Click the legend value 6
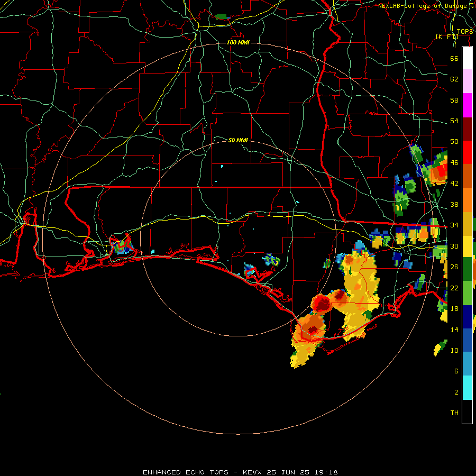The image size is (476, 476). click(x=456, y=371)
